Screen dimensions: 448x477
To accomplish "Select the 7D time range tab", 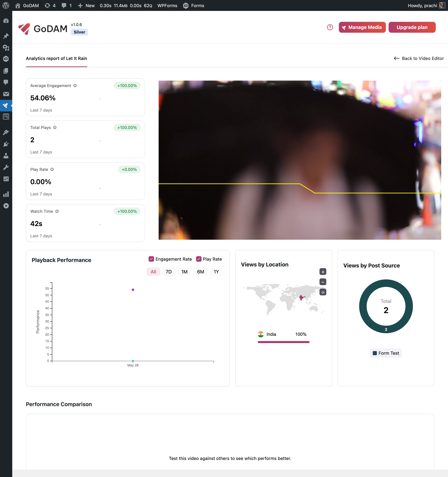I will click(169, 271).
